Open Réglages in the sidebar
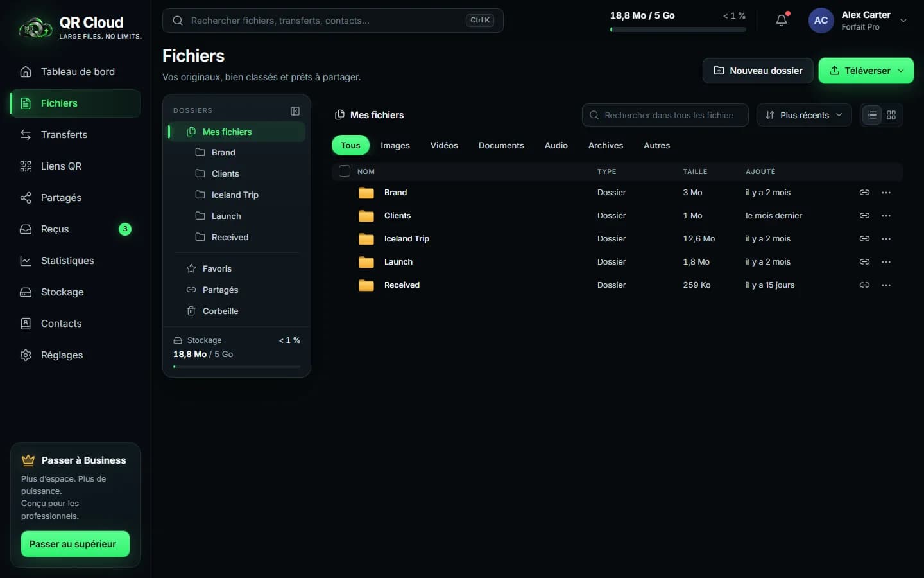Screen dimensions: 924x578 pyautogui.click(x=75, y=355)
